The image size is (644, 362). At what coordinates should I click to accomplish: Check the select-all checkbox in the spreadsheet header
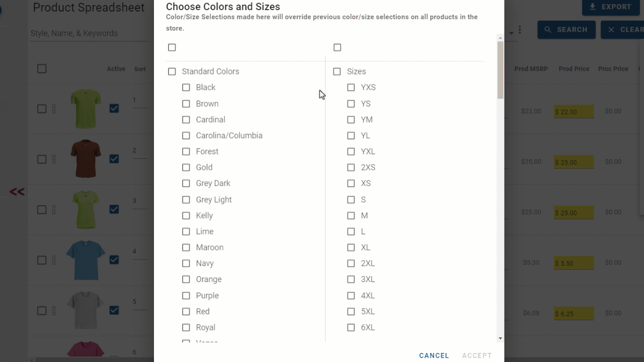pos(42,68)
